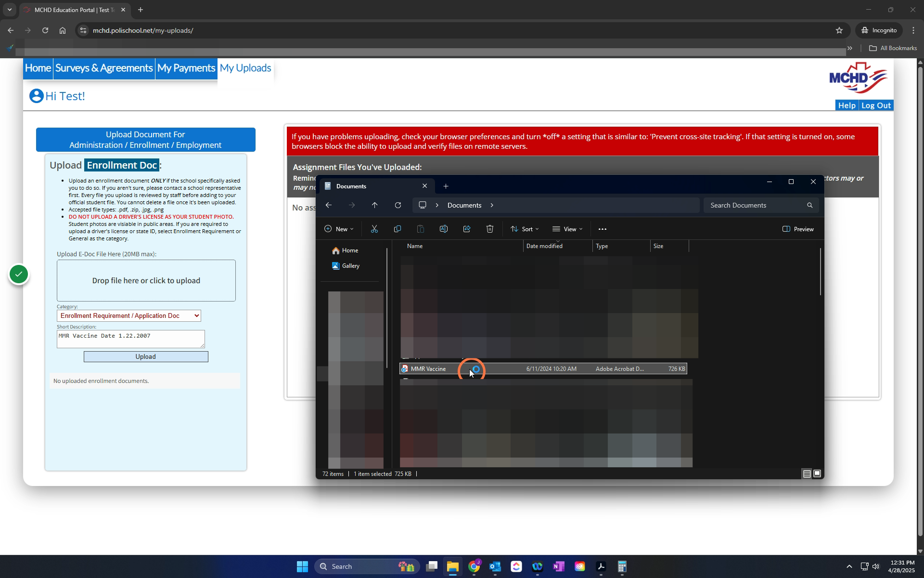Open the Help link
This screenshot has height=578, width=924.
847,105
